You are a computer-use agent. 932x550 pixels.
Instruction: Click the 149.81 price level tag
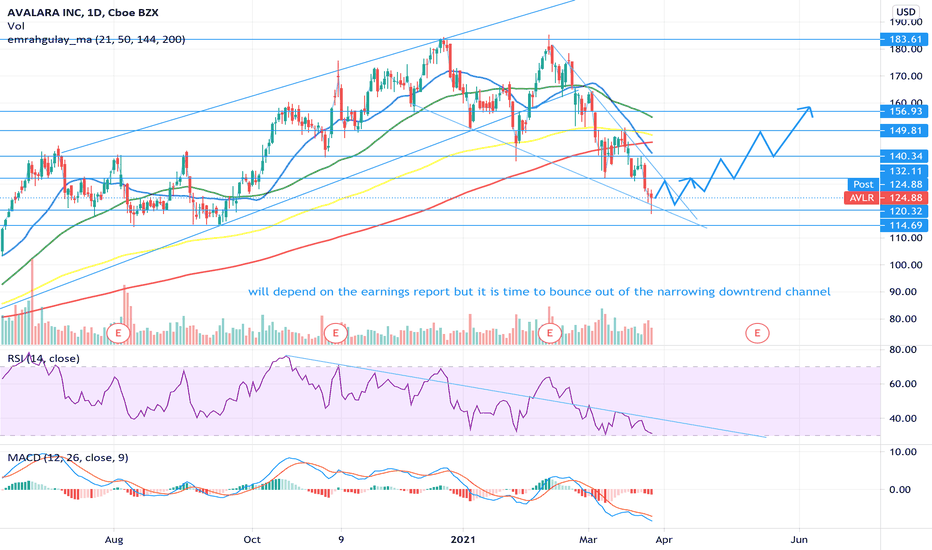point(905,131)
